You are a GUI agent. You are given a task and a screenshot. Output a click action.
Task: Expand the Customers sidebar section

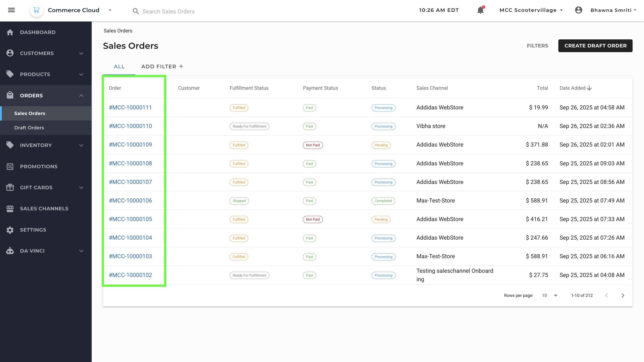click(81, 53)
